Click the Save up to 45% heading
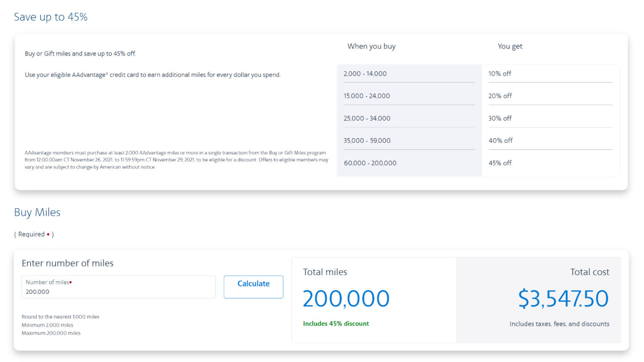The width and height of the screenshot is (644, 362). pyautogui.click(x=51, y=17)
